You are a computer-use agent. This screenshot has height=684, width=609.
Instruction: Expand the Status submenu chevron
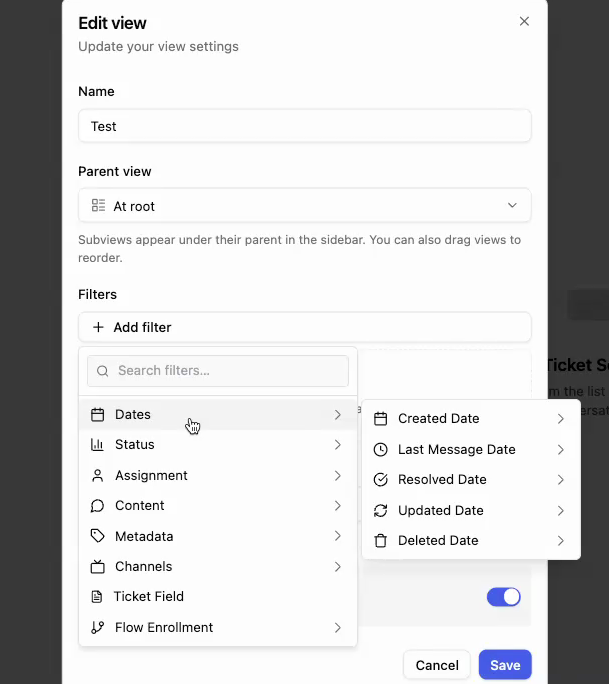(338, 445)
